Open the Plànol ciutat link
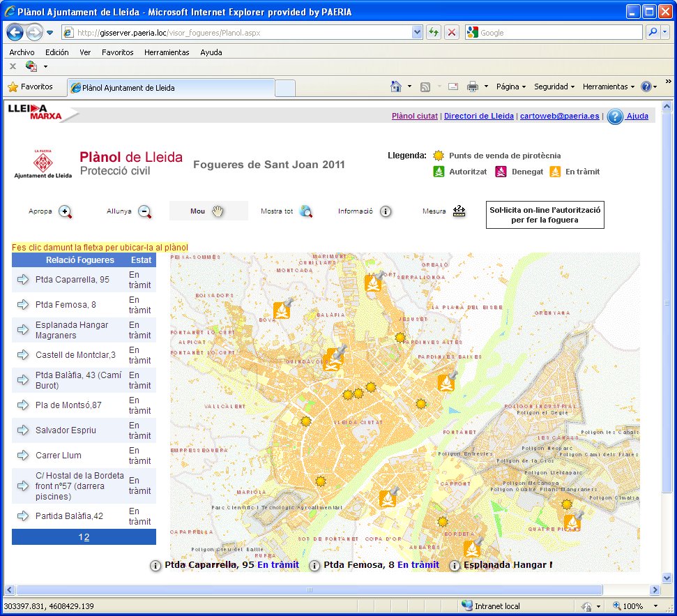The height and width of the screenshot is (616, 677). coord(414,117)
